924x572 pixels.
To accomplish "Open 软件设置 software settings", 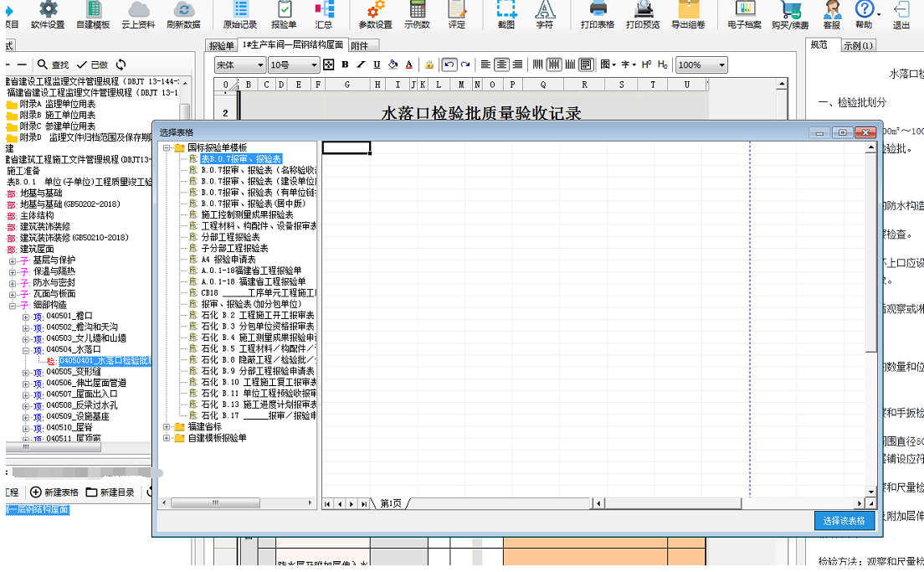I will [x=48, y=15].
